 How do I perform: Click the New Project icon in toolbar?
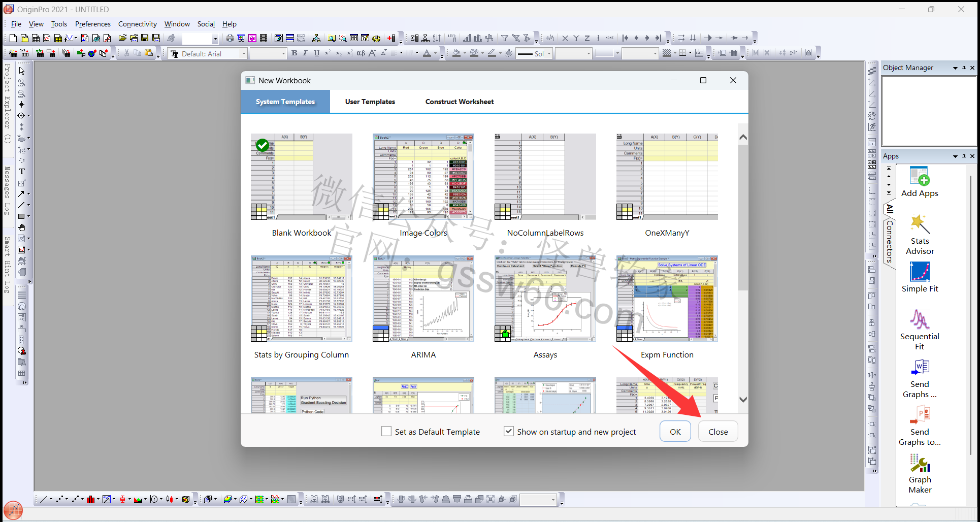click(x=13, y=38)
